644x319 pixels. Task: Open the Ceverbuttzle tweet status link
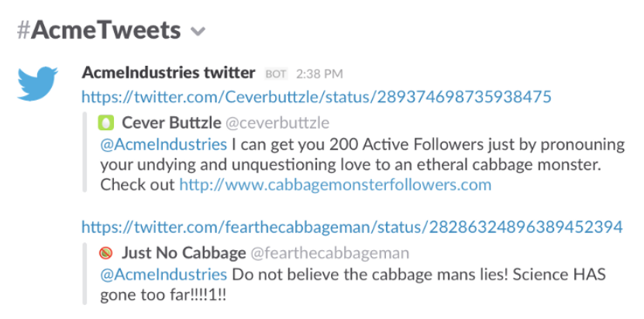point(316,97)
